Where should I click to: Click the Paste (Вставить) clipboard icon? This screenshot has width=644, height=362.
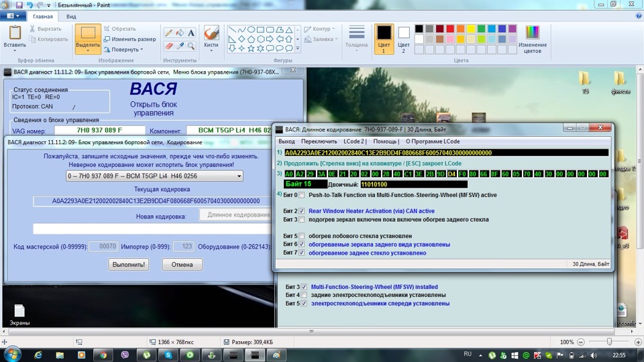click(15, 32)
